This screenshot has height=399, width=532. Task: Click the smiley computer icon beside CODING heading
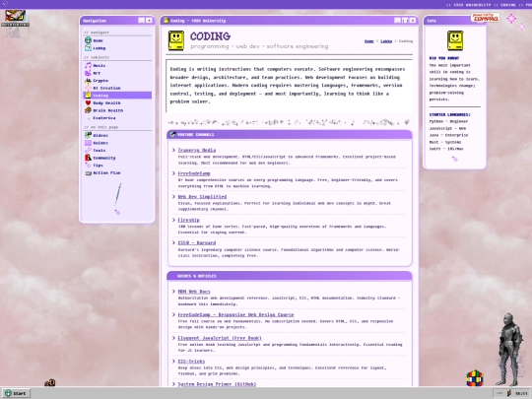pyautogui.click(x=176, y=40)
